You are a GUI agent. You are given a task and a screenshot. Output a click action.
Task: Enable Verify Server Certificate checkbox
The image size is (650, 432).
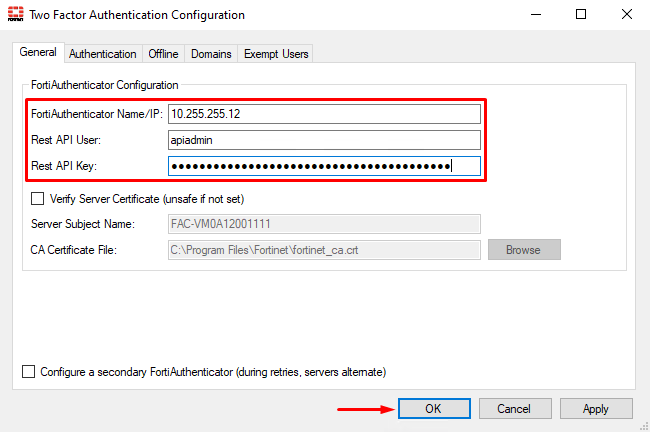tap(37, 199)
